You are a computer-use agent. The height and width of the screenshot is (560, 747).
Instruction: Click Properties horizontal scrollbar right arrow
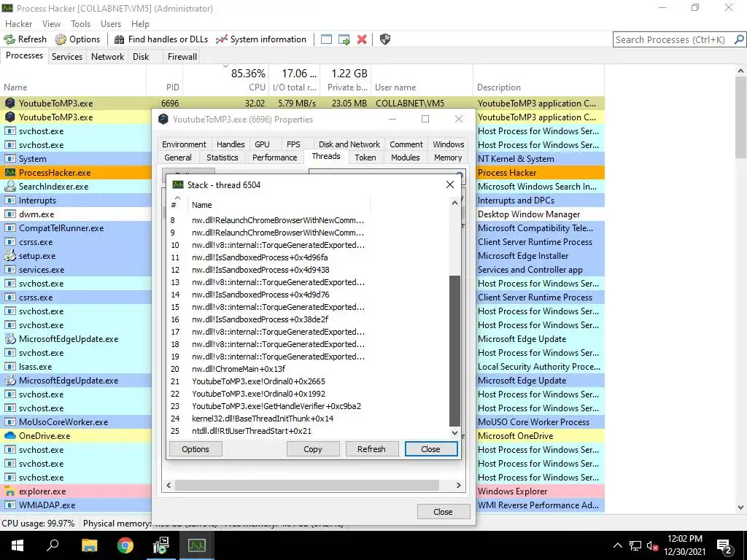(459, 485)
